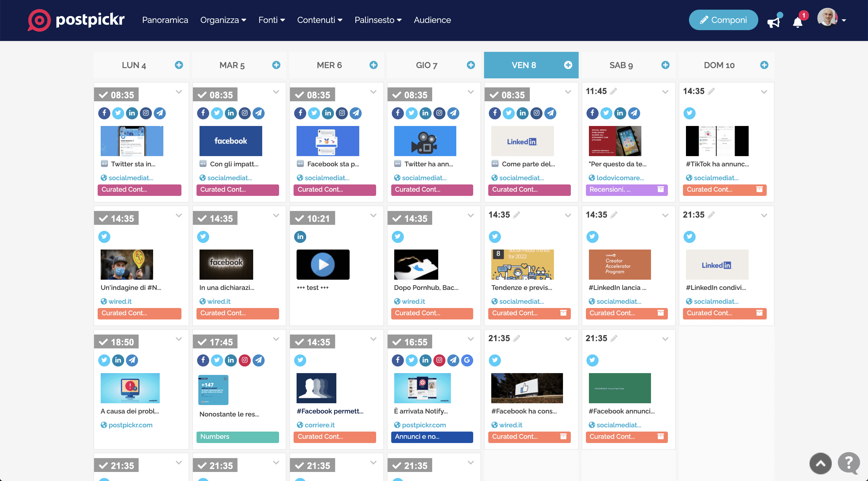Click archive icon on Recensioni label
This screenshot has width=868, height=481.
[660, 189]
